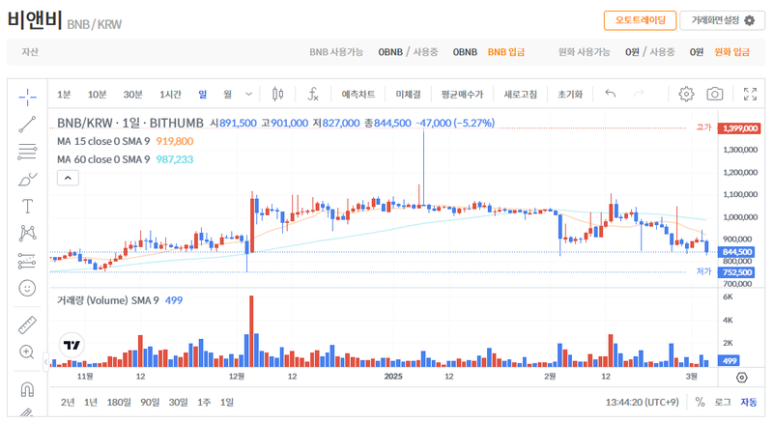Open the pattern drawing tool
The height and width of the screenshot is (423, 773).
[27, 233]
